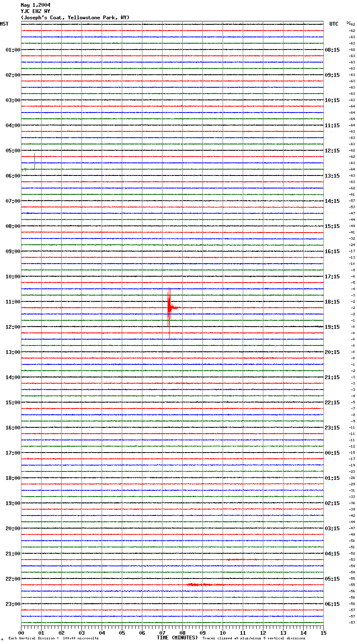
Task: Click the "04:15" UTC time label
Action: (332, 554)
